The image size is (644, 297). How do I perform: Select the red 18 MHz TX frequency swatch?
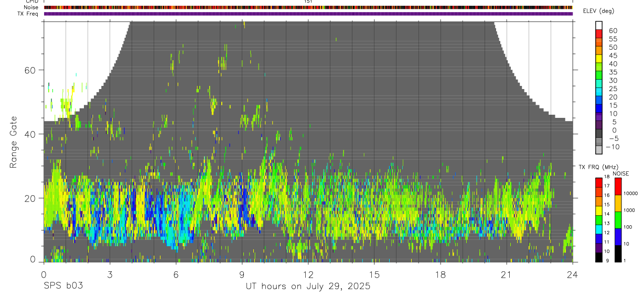click(599, 182)
